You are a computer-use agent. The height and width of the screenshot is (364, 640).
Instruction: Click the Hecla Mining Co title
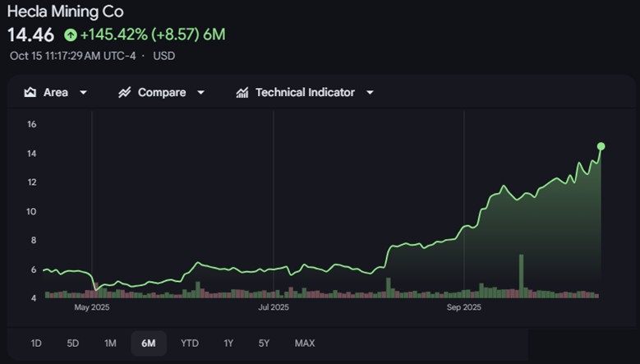pyautogui.click(x=66, y=12)
